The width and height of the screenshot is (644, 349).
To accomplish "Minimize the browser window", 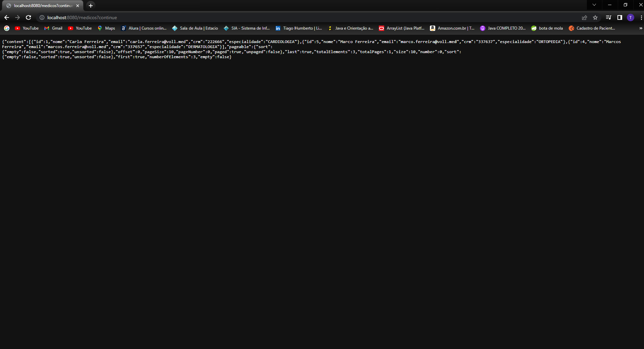I will coord(610,5).
